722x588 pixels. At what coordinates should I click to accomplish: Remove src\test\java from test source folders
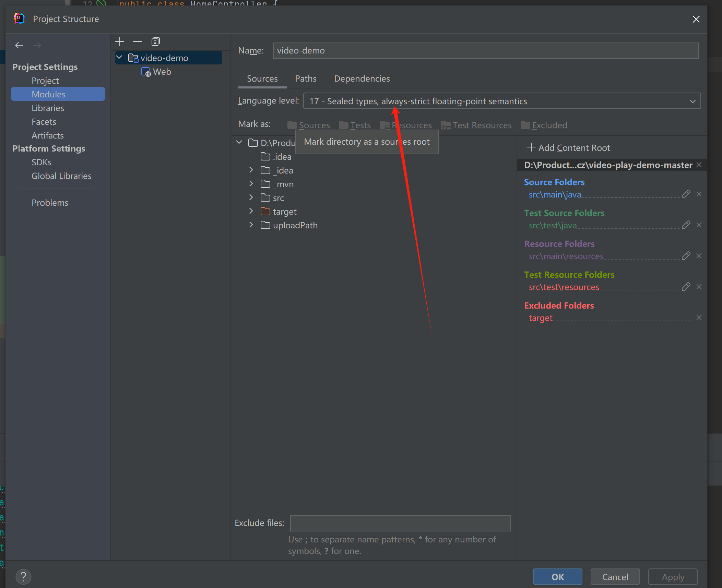point(699,225)
